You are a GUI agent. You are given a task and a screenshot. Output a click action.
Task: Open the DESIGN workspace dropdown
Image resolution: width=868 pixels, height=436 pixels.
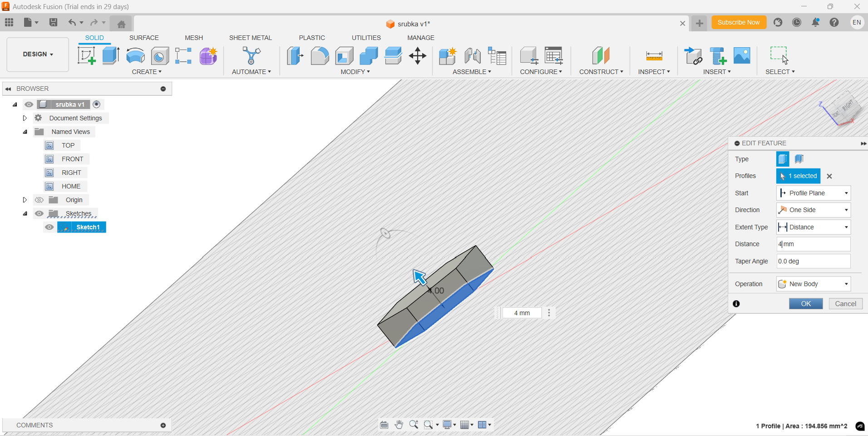pos(38,54)
